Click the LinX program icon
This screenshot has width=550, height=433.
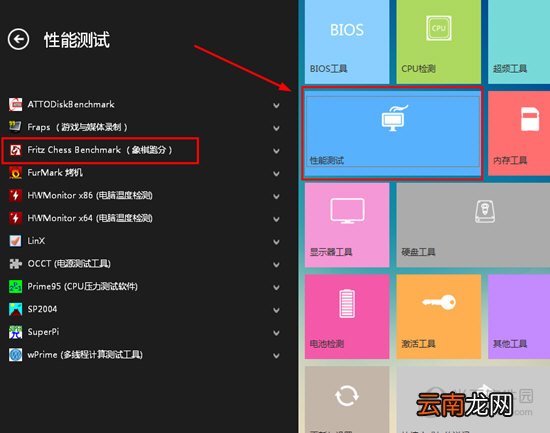tap(15, 241)
